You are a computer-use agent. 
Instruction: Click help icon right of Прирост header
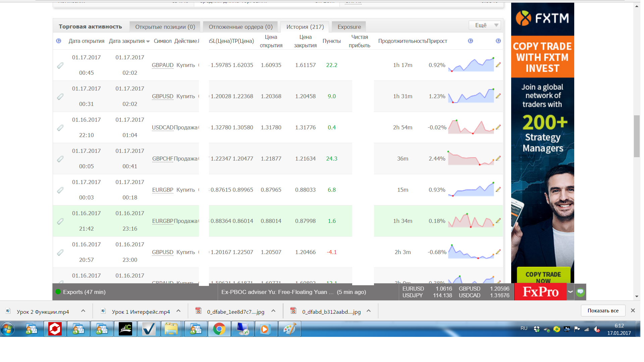(x=471, y=41)
